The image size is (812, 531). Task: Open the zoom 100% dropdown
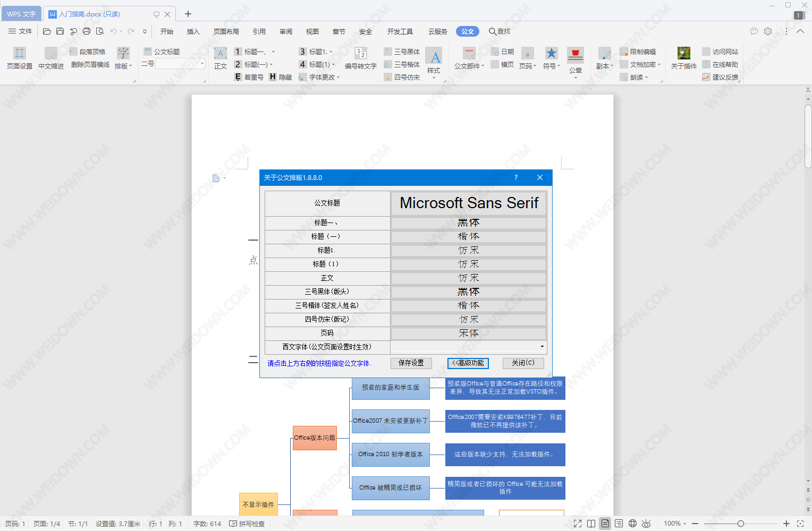(675, 524)
